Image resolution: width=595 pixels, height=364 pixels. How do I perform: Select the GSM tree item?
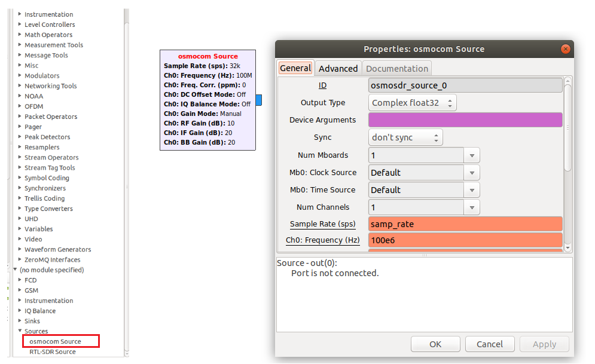click(32, 290)
